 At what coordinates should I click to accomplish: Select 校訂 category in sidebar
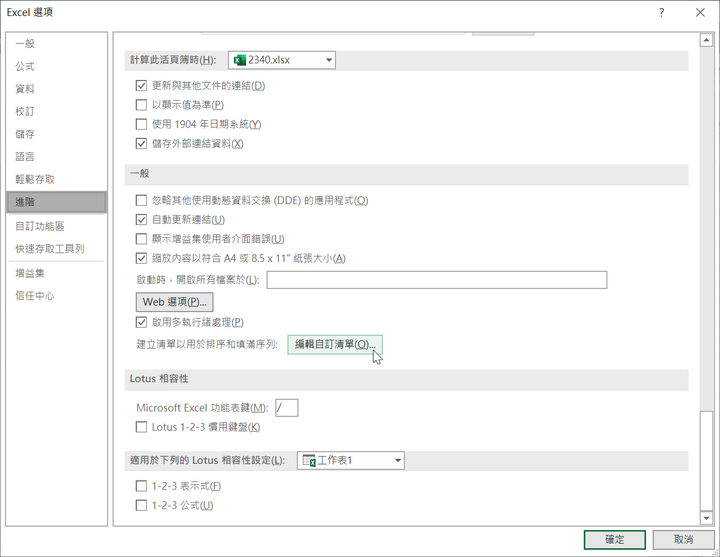click(x=56, y=111)
